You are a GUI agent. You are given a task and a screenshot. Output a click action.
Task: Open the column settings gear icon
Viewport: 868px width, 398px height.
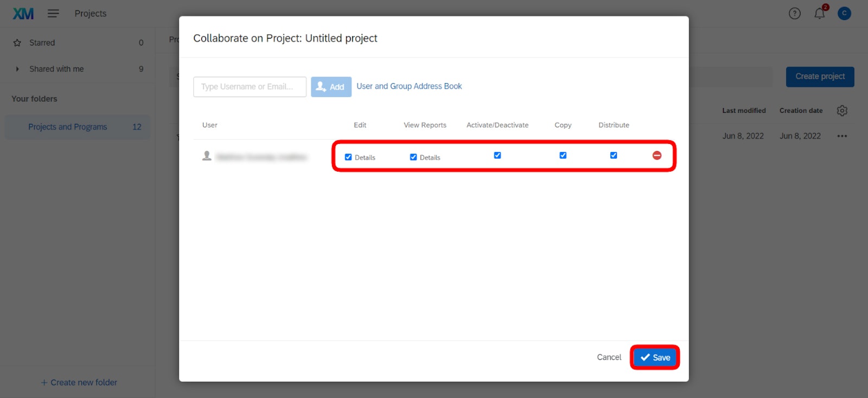pos(842,111)
